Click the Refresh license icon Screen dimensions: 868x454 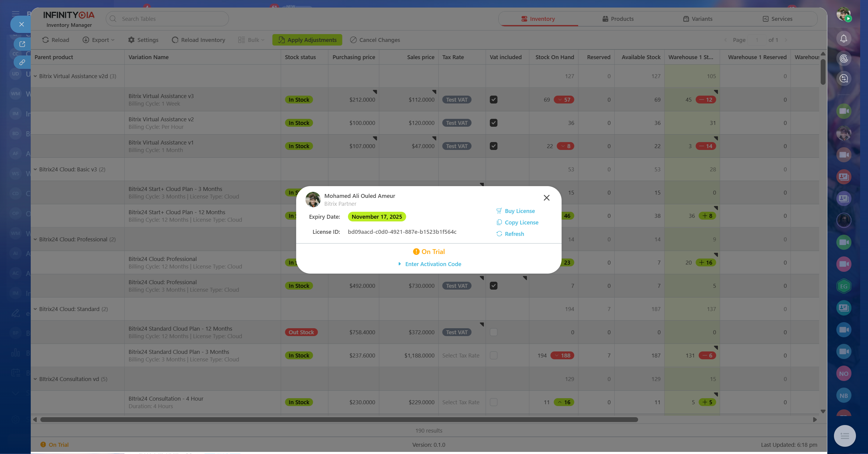tap(499, 234)
